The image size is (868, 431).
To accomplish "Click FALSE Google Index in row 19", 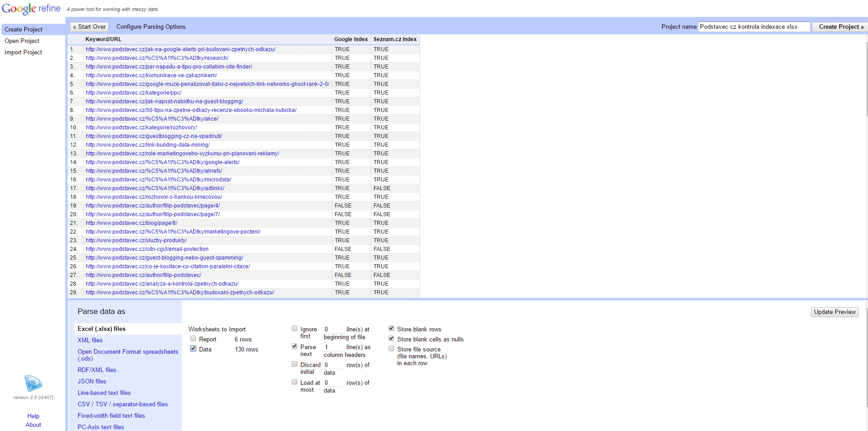I will pyautogui.click(x=343, y=206).
